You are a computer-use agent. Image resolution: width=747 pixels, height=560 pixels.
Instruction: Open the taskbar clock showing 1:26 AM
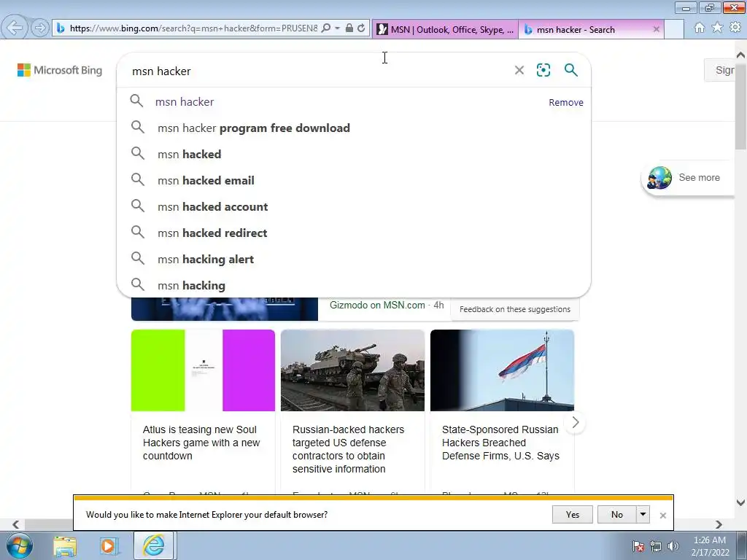[710, 546]
